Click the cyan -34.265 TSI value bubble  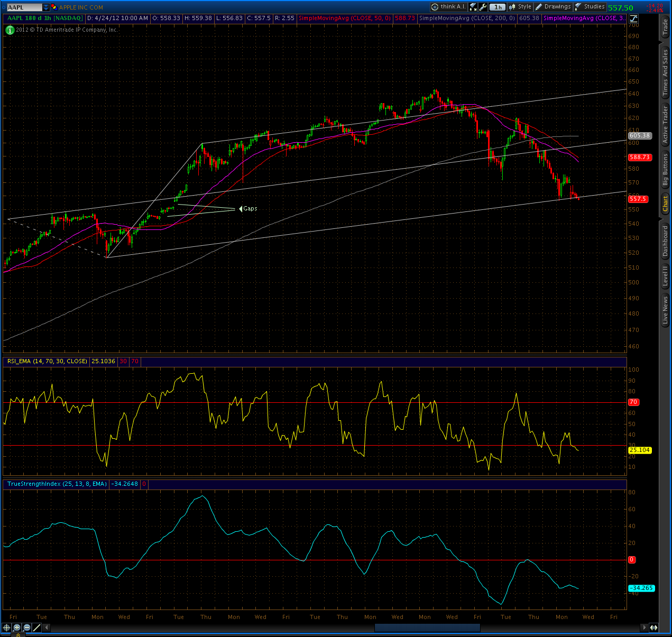pyautogui.click(x=641, y=588)
